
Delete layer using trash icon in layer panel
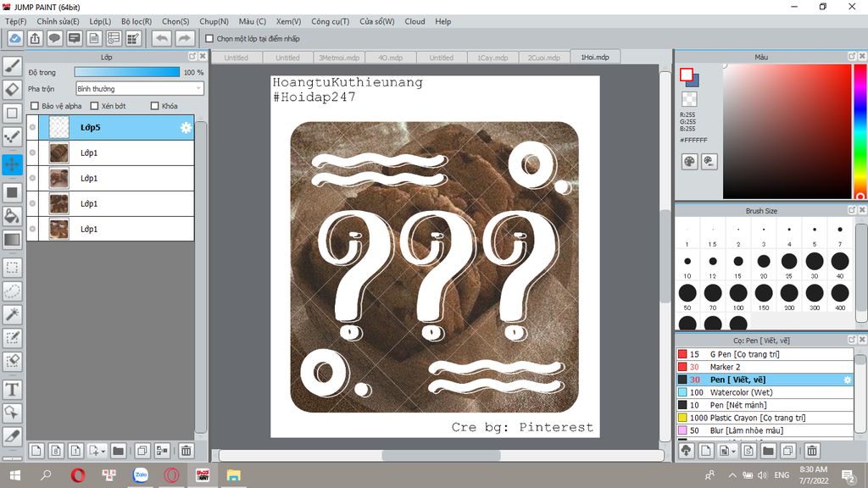coord(186,451)
